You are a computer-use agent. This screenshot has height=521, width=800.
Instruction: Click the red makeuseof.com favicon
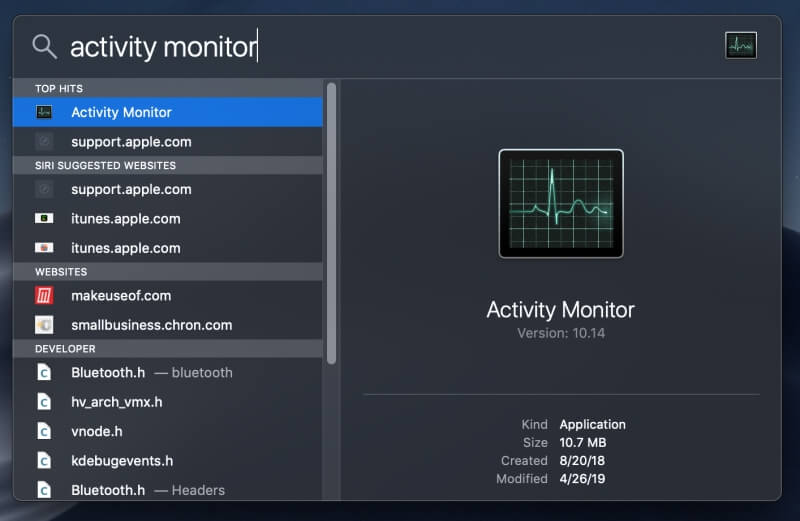(x=44, y=295)
